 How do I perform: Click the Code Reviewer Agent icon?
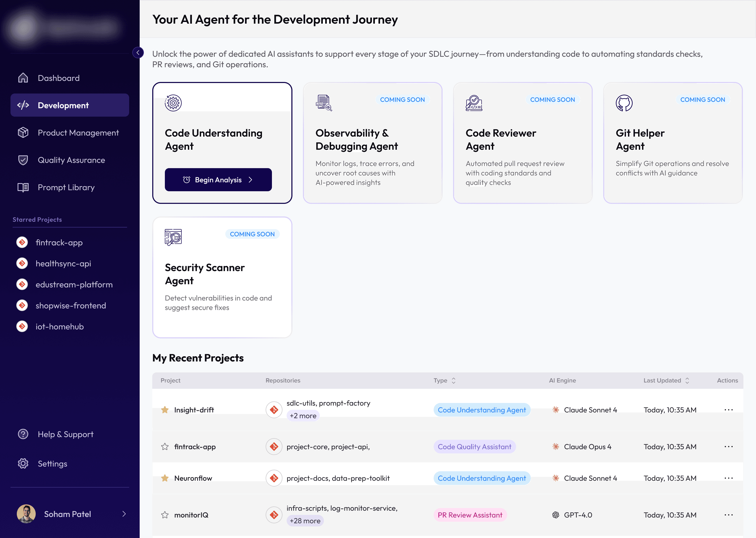pos(474,103)
